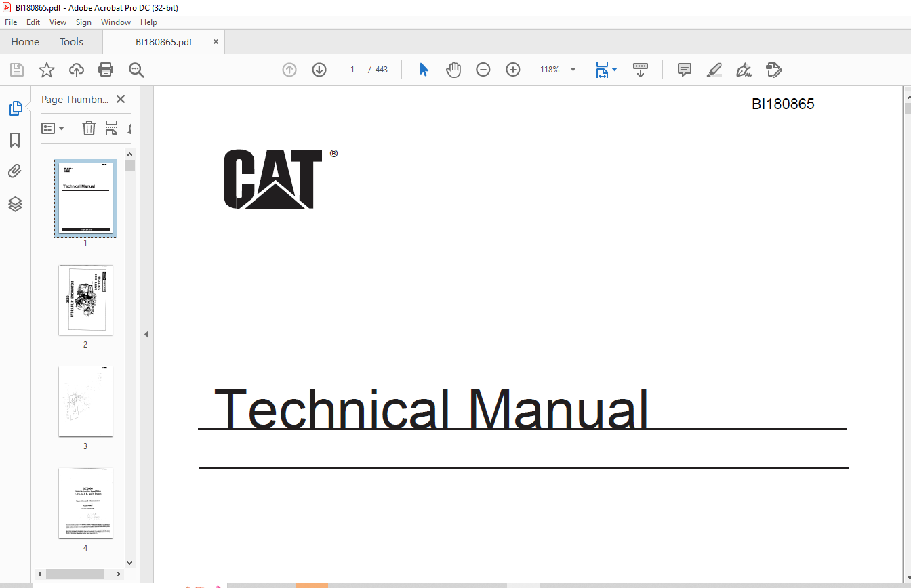
Task: Open the View menu
Action: [x=58, y=22]
